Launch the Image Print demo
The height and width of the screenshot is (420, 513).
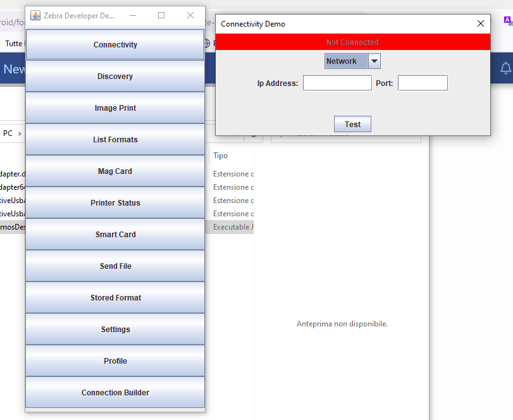(115, 108)
